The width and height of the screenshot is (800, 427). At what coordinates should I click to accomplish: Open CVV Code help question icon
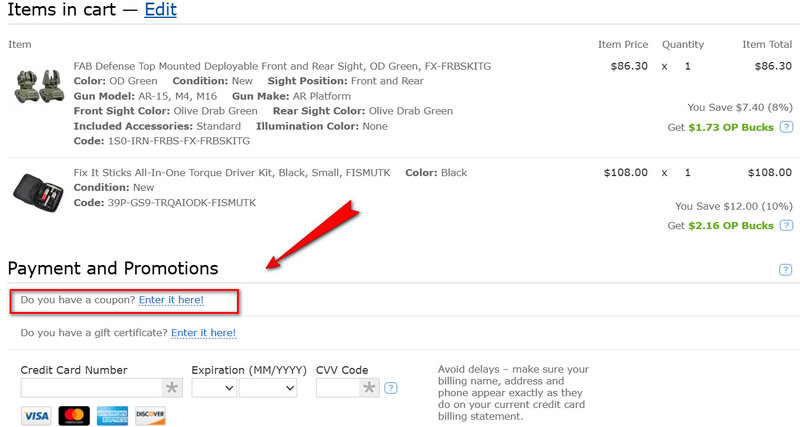click(x=390, y=388)
